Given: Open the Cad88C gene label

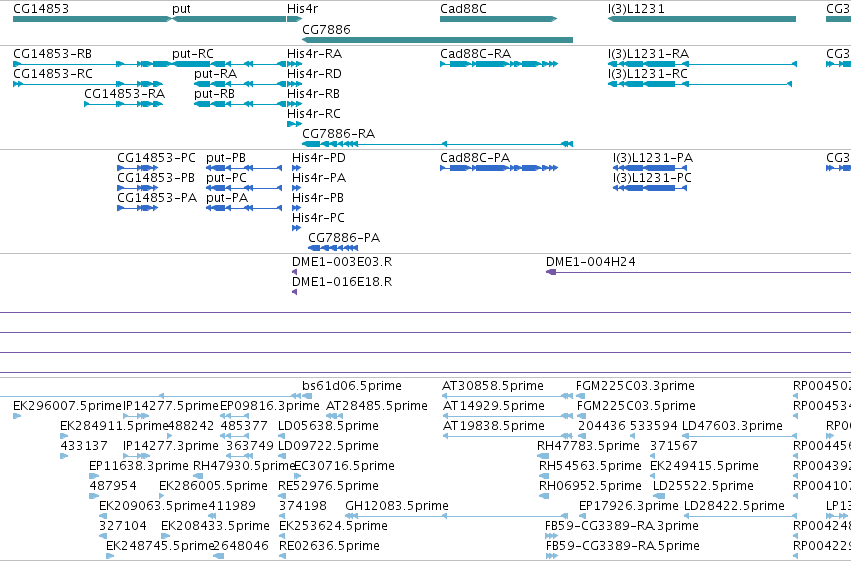Looking at the screenshot, I should [463, 9].
